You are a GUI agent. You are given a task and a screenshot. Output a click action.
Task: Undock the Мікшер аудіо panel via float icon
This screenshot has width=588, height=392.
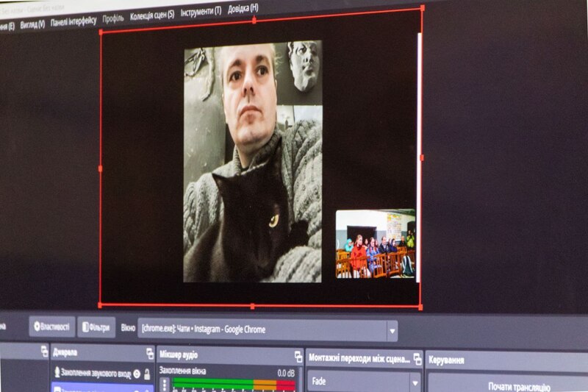point(298,357)
